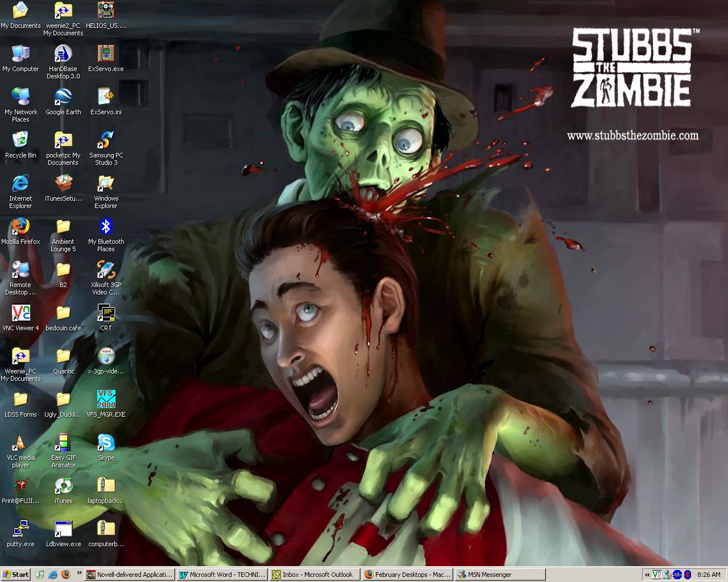Launch Samsung PC Studio 3
Screen dimensions: 728x582
point(106,148)
